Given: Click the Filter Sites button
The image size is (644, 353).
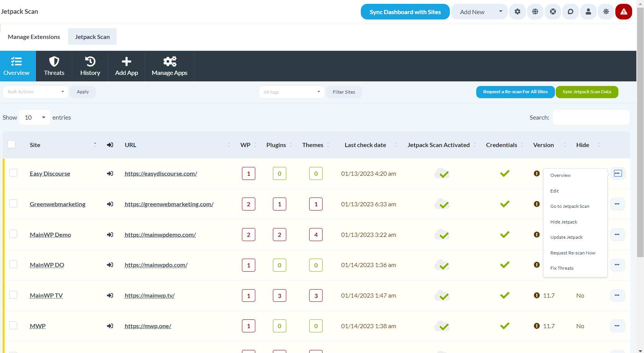Looking at the screenshot, I should (x=344, y=92).
